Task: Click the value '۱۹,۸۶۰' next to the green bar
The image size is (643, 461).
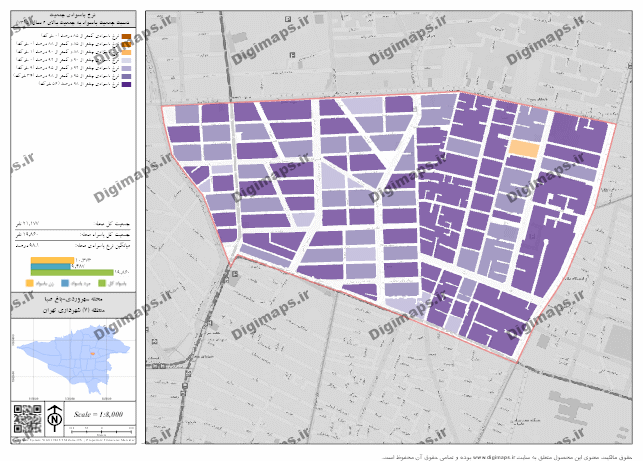Action: (x=122, y=272)
